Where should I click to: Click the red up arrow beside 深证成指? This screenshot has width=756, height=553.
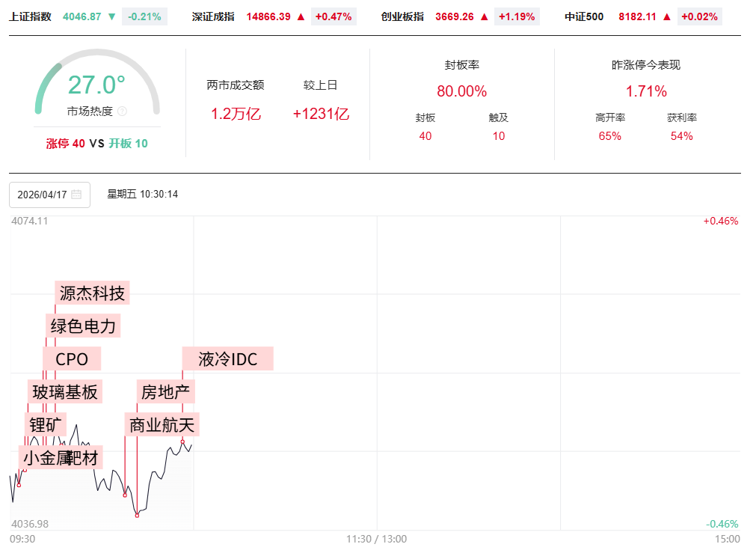pos(301,16)
